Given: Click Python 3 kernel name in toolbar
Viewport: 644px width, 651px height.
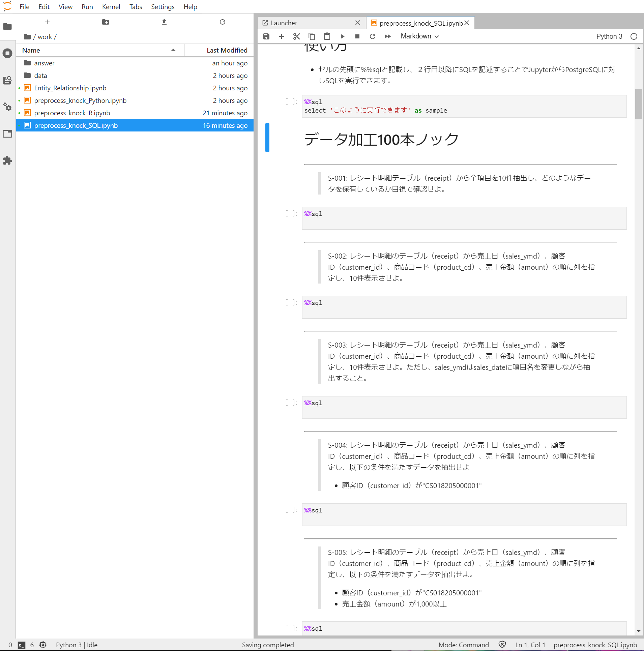Looking at the screenshot, I should 609,36.
